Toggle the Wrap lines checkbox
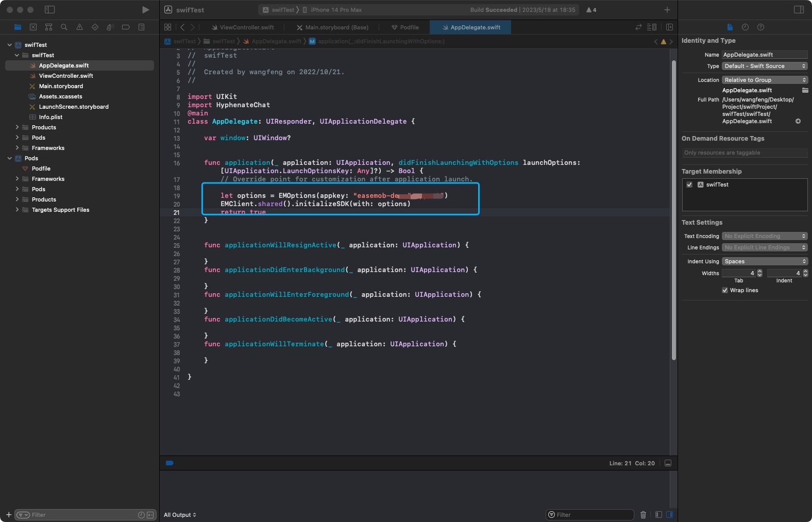 (x=725, y=290)
